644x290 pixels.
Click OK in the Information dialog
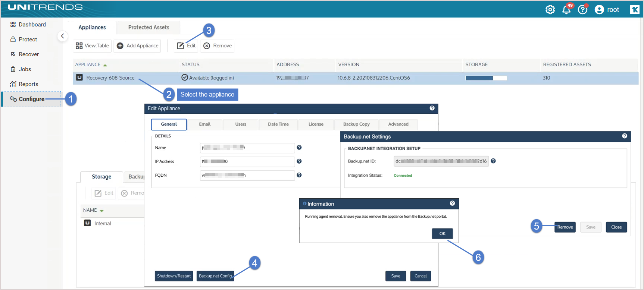coord(443,234)
